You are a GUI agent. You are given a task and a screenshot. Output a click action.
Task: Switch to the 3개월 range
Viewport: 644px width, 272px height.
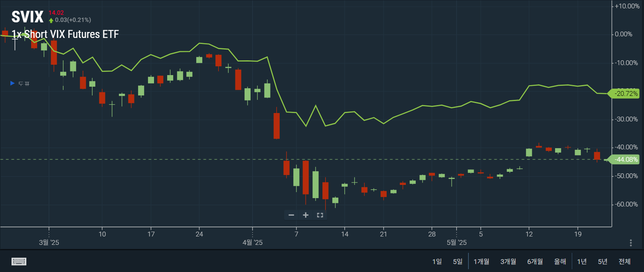(508, 262)
